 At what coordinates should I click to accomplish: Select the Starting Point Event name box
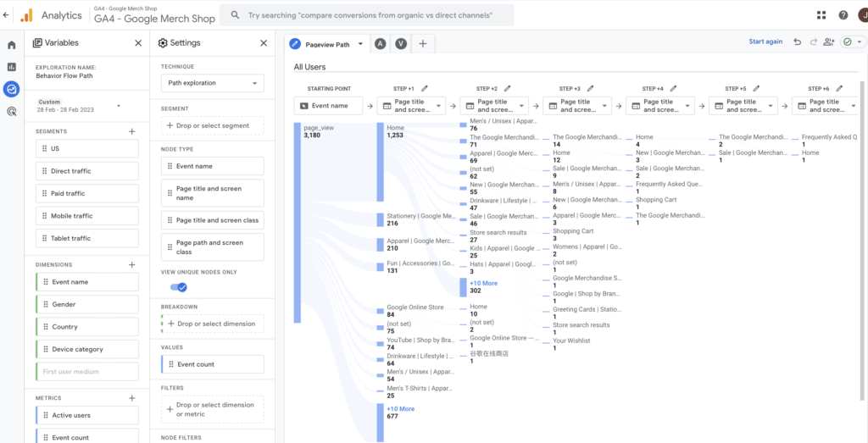(328, 106)
